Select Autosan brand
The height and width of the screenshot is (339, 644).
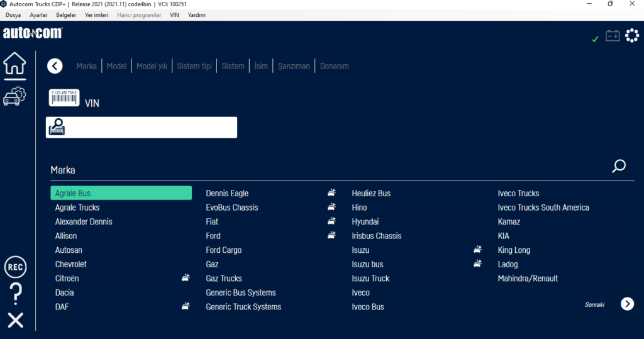pos(69,250)
